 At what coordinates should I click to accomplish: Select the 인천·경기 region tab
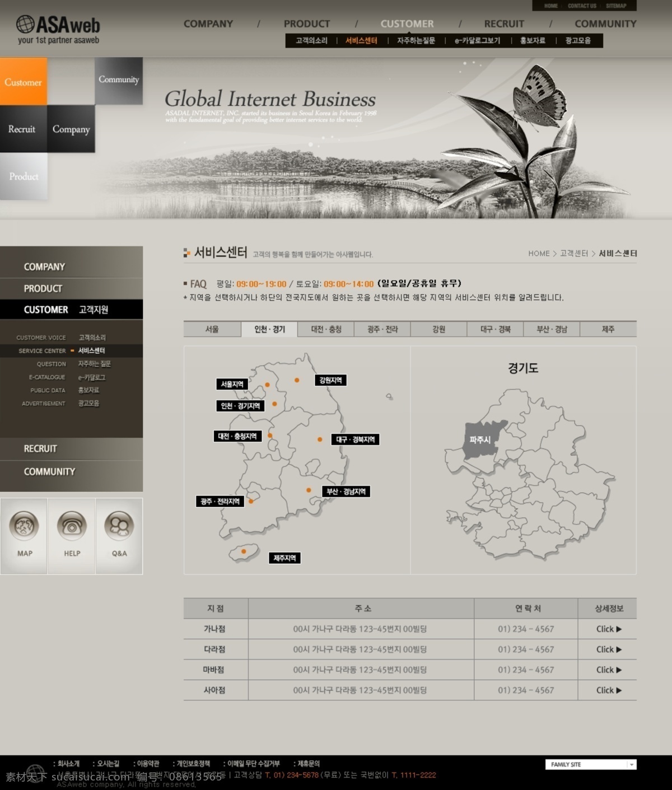click(x=269, y=329)
